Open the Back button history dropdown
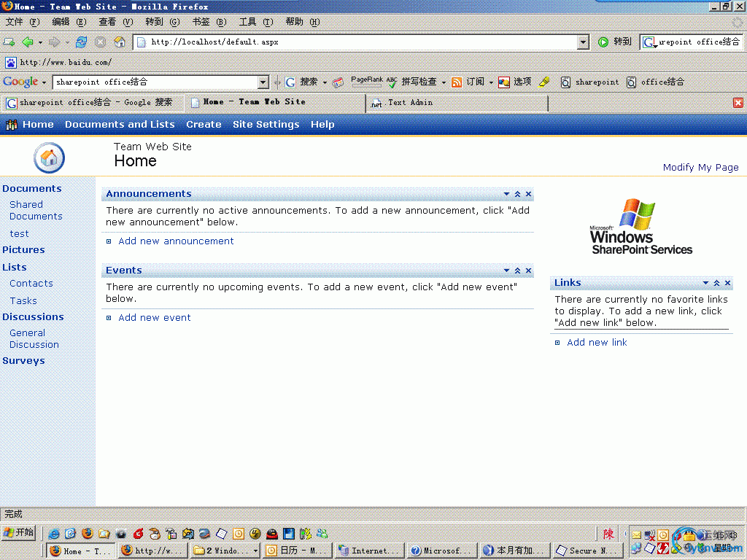Image resolution: width=747 pixels, height=560 pixels. [40, 42]
